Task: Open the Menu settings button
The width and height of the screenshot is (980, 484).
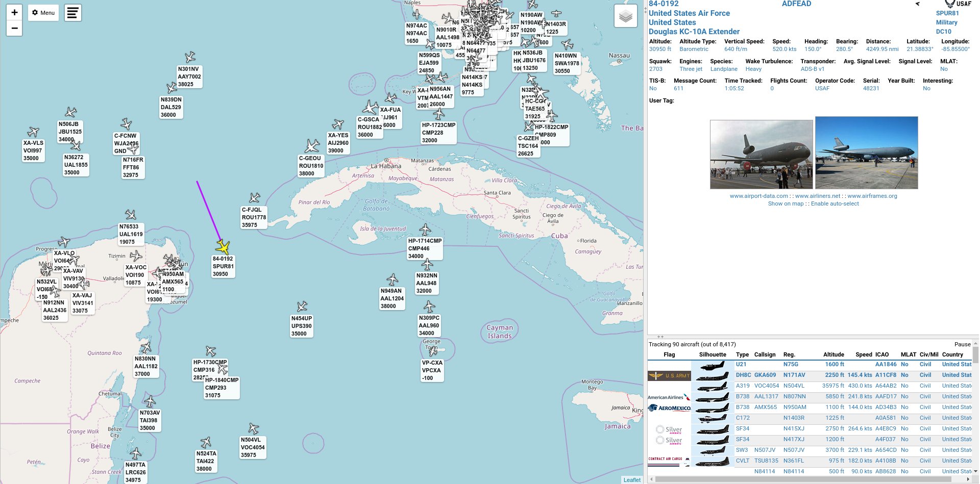Action: click(43, 13)
